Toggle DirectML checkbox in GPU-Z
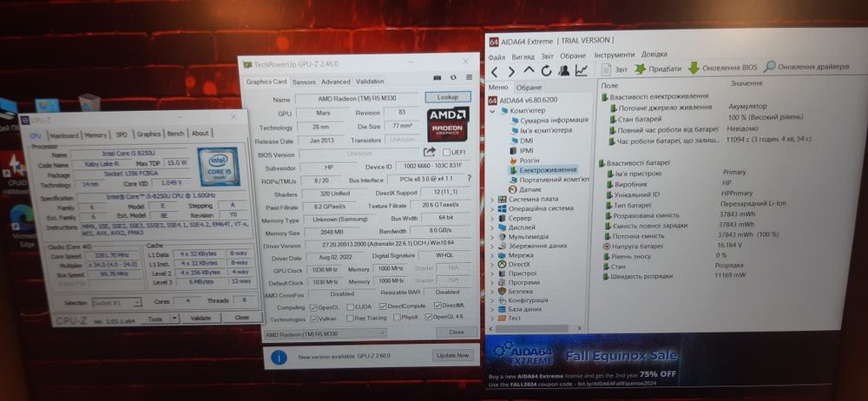The width and height of the screenshot is (868, 401). click(x=437, y=306)
